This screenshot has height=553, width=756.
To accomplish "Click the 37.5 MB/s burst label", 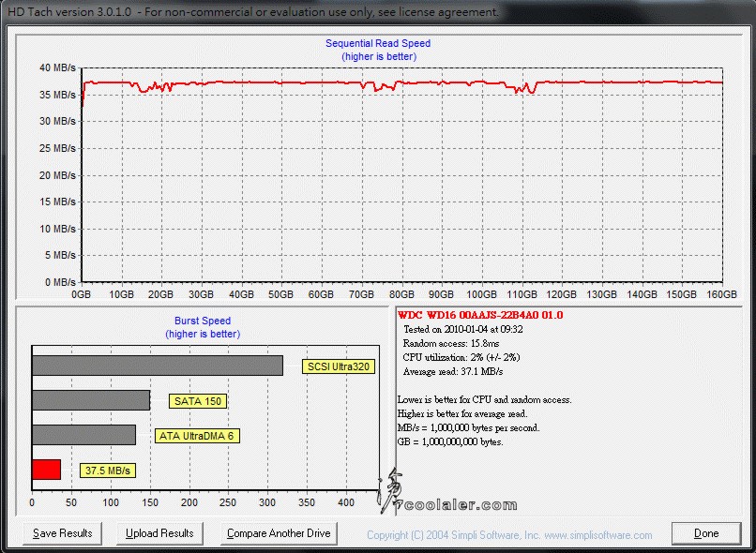I will (108, 471).
